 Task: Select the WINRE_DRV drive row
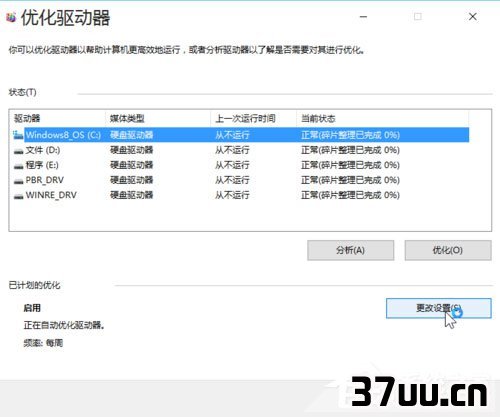click(241, 195)
